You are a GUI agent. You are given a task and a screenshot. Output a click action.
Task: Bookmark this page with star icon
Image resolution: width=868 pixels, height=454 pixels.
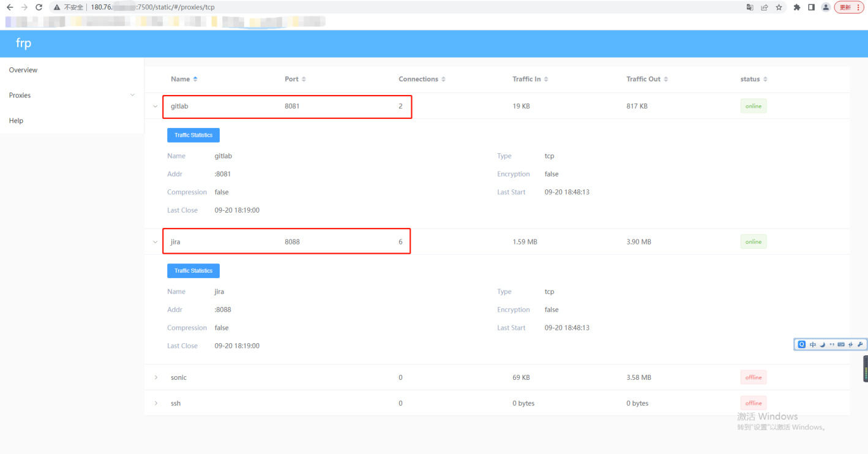tap(779, 7)
